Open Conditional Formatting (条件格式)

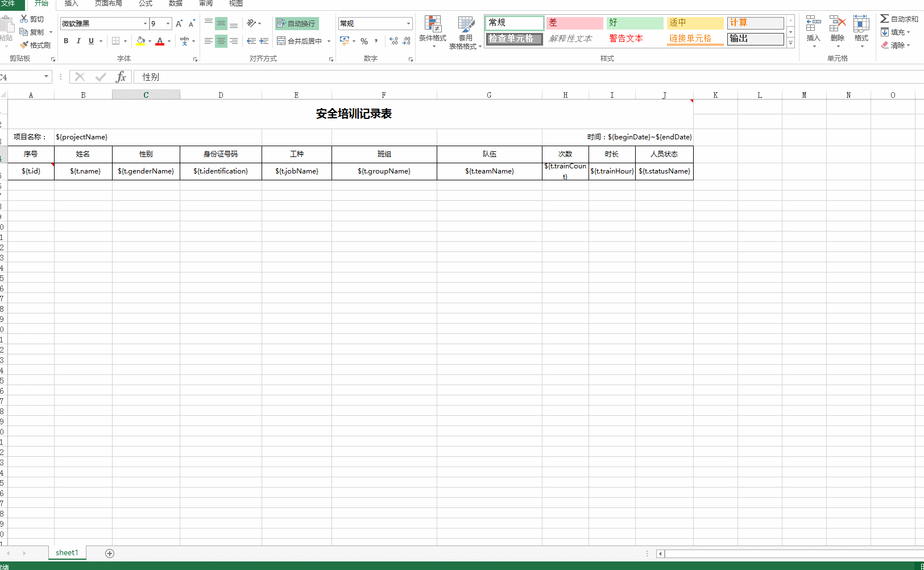[433, 31]
